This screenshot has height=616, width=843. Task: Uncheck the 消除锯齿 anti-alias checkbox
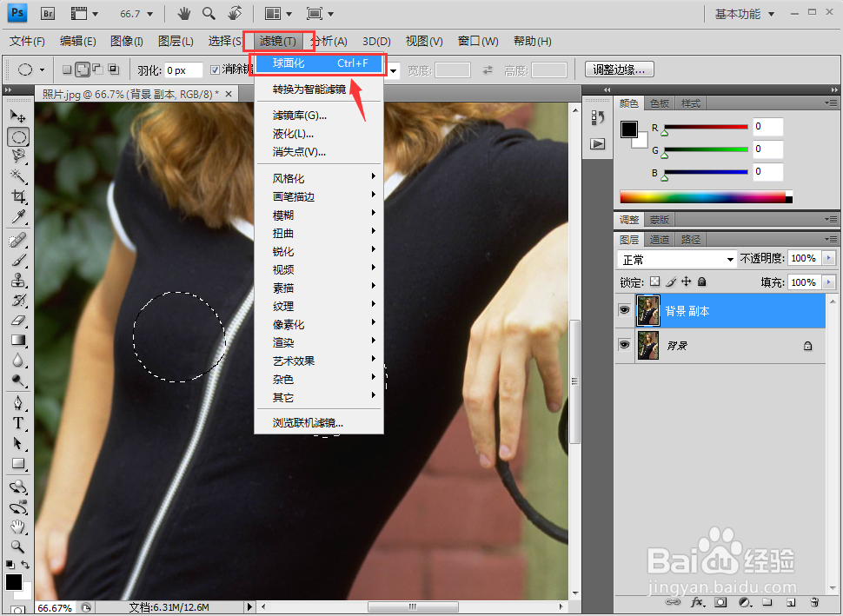point(214,69)
